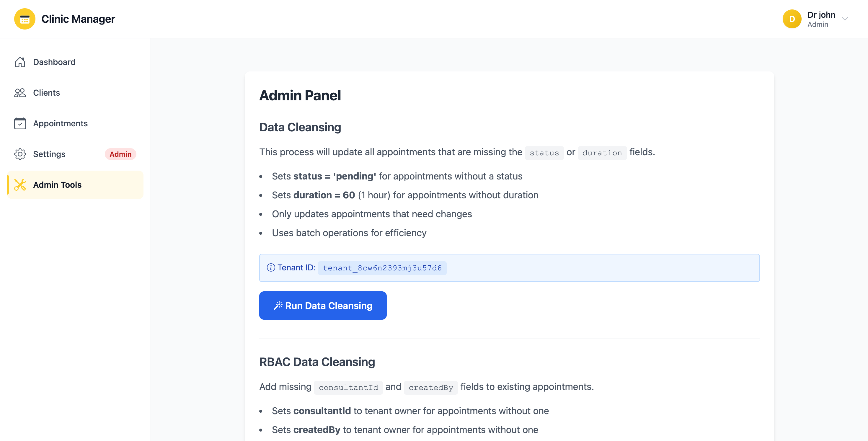The height and width of the screenshot is (441, 868).
Task: Click the Clinic Manager calendar logo icon
Action: coord(24,19)
